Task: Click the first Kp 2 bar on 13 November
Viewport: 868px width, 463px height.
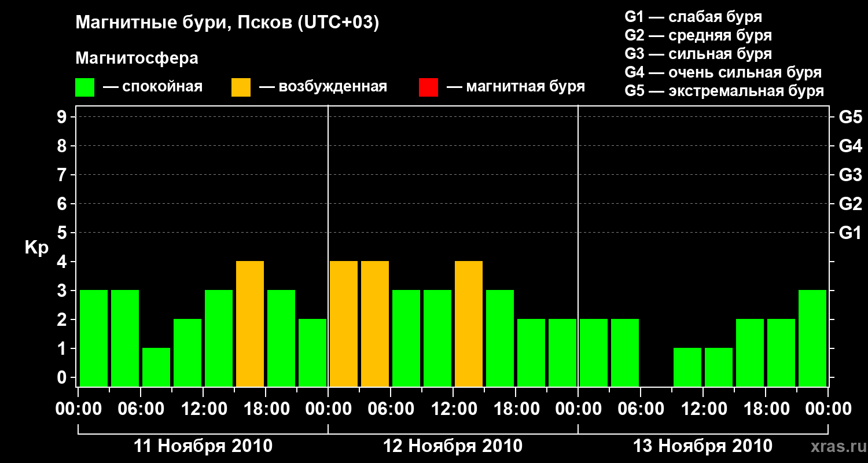Action: point(594,352)
